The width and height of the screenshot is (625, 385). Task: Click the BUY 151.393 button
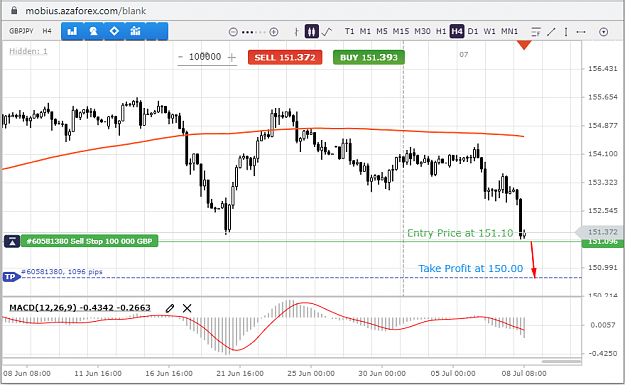tap(369, 57)
